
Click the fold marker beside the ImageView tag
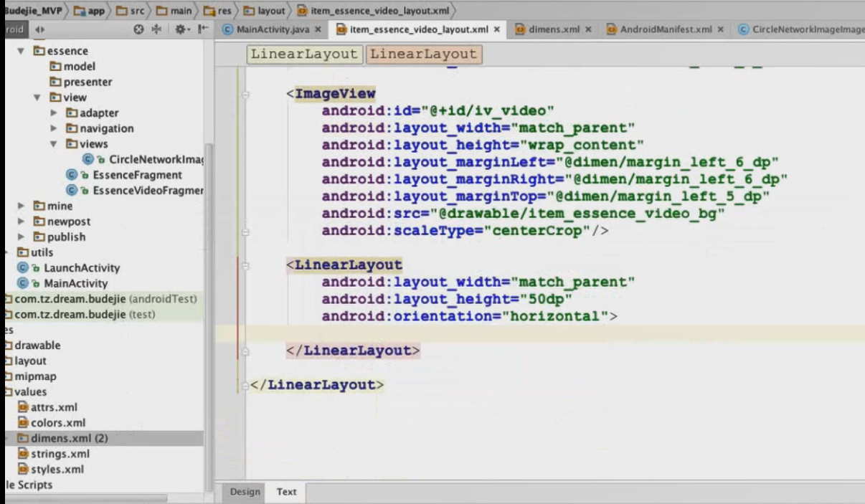(x=246, y=94)
